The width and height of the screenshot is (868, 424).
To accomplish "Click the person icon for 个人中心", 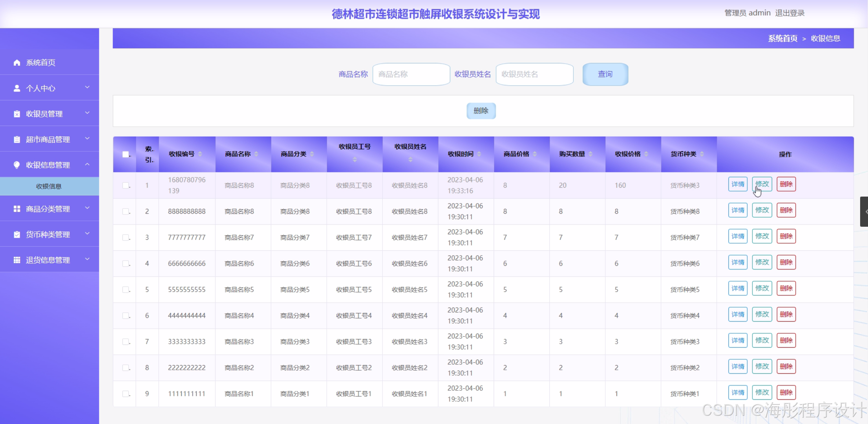I will 17,88.
